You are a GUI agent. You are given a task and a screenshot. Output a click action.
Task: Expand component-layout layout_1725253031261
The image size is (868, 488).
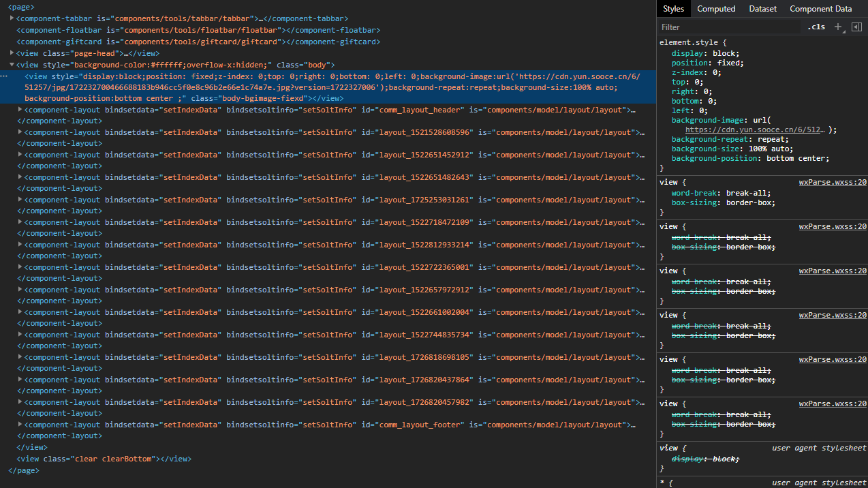point(20,199)
